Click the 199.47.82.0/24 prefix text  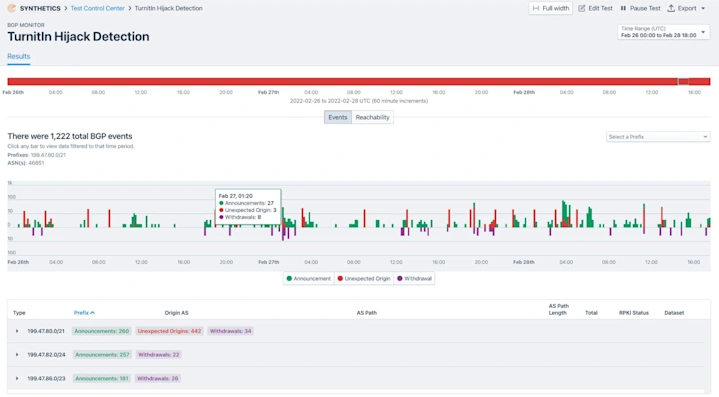tap(46, 355)
